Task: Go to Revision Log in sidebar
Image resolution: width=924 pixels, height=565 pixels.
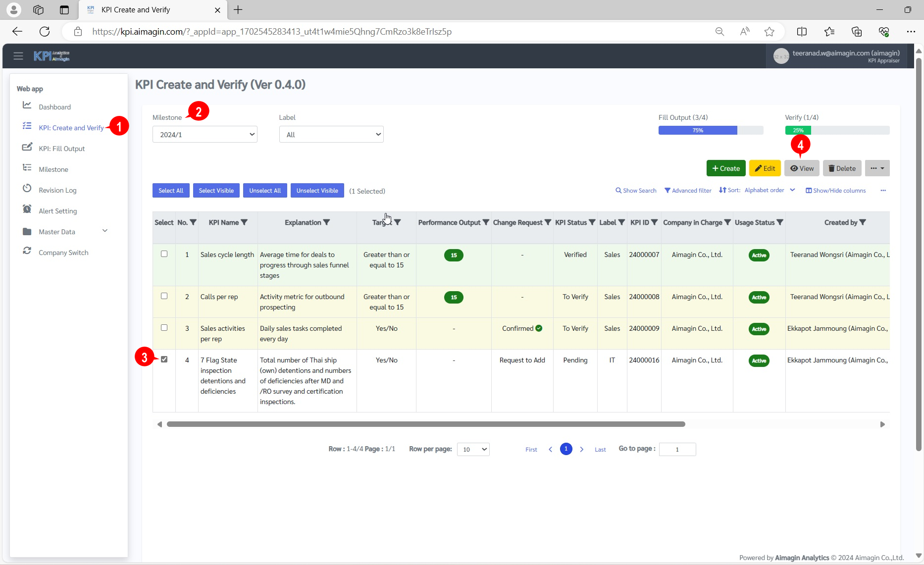Action: coord(57,190)
